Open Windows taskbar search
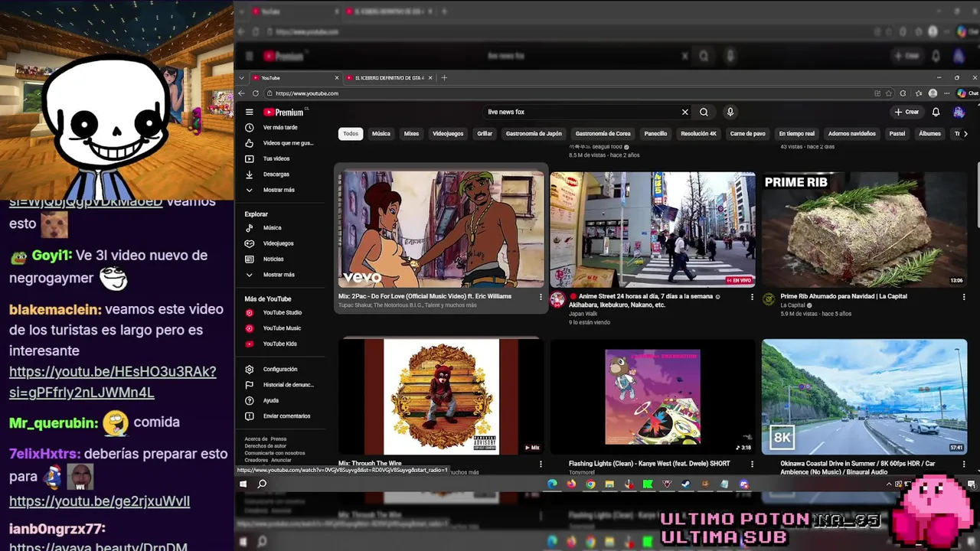This screenshot has height=551, width=980. coord(262,484)
